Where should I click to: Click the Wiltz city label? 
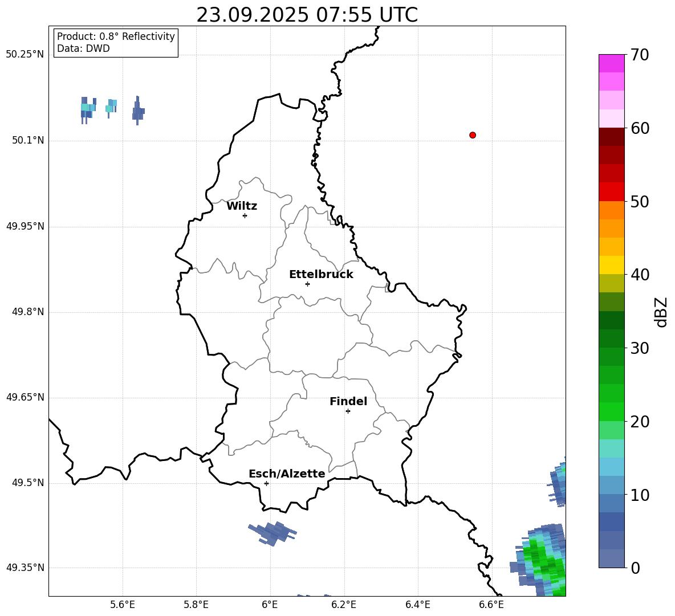pos(242,206)
